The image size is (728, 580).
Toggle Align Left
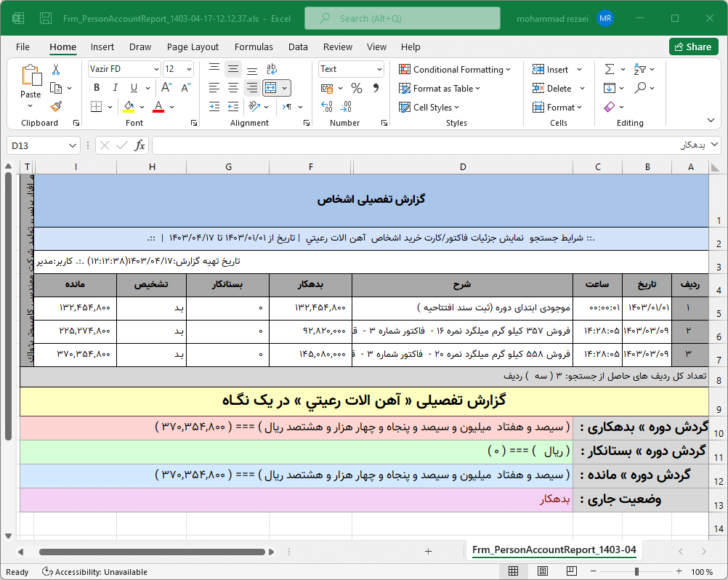(214, 88)
